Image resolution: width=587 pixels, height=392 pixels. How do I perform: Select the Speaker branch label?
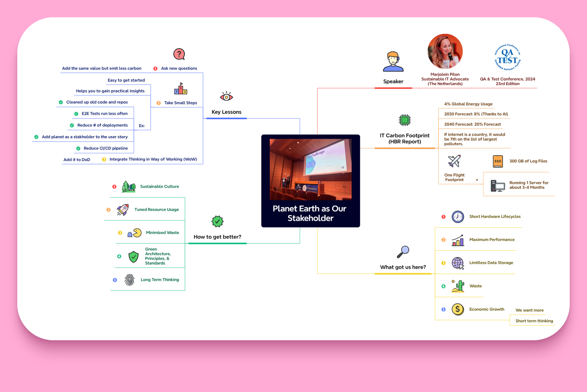tap(393, 81)
